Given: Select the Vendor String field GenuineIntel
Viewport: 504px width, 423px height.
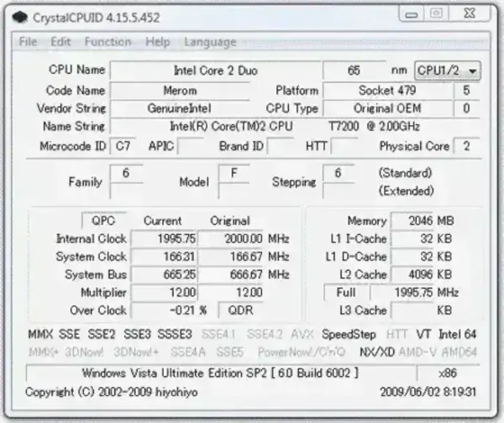Looking at the screenshot, I should pyautogui.click(x=180, y=108).
